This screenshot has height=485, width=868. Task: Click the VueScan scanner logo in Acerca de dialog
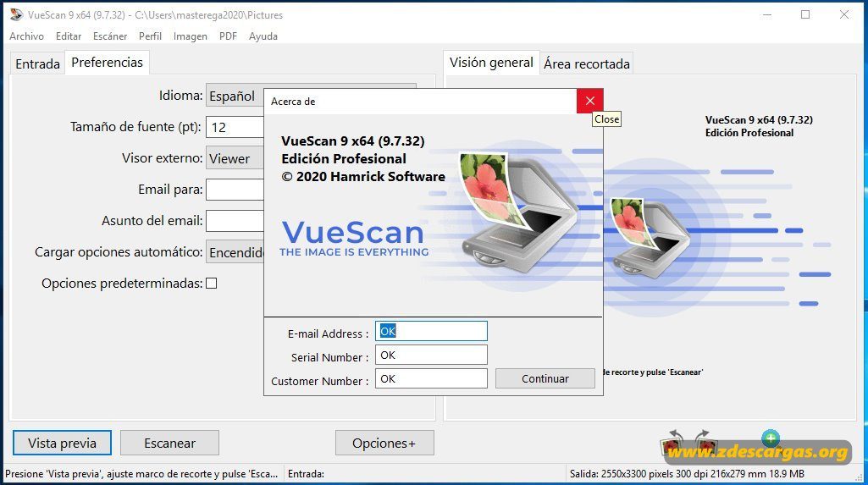pos(517,213)
